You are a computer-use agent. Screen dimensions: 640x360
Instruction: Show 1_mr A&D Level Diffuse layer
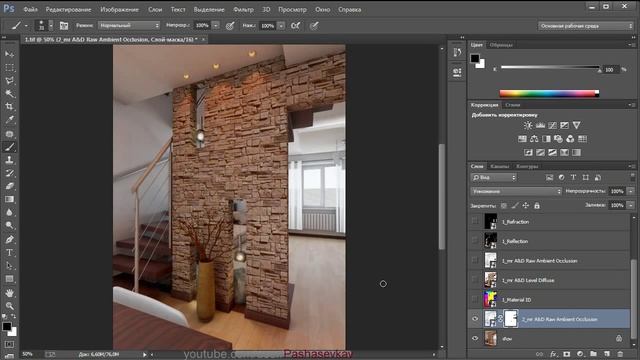tap(475, 280)
